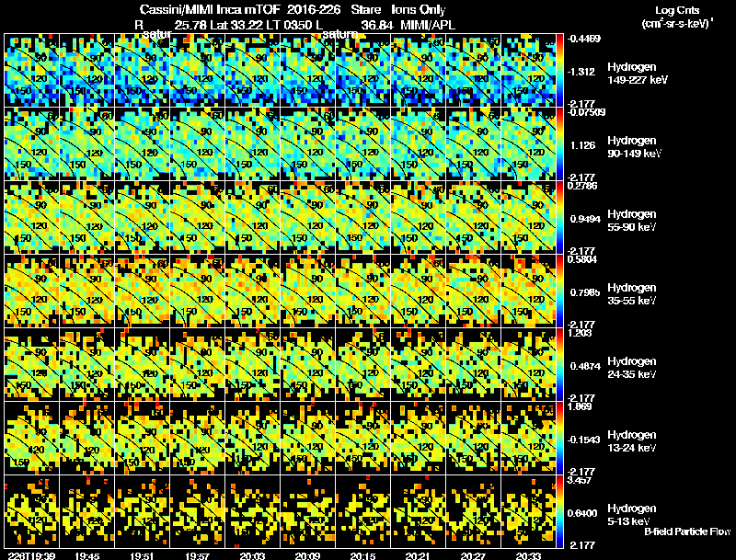
Task: Select the 13-24 keV panel at 19:51
Action: [143, 439]
